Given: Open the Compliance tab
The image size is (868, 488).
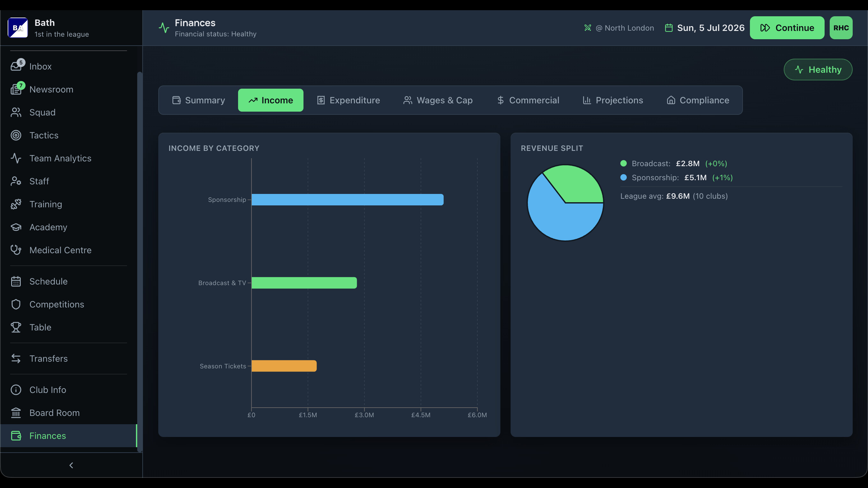Looking at the screenshot, I should [698, 100].
